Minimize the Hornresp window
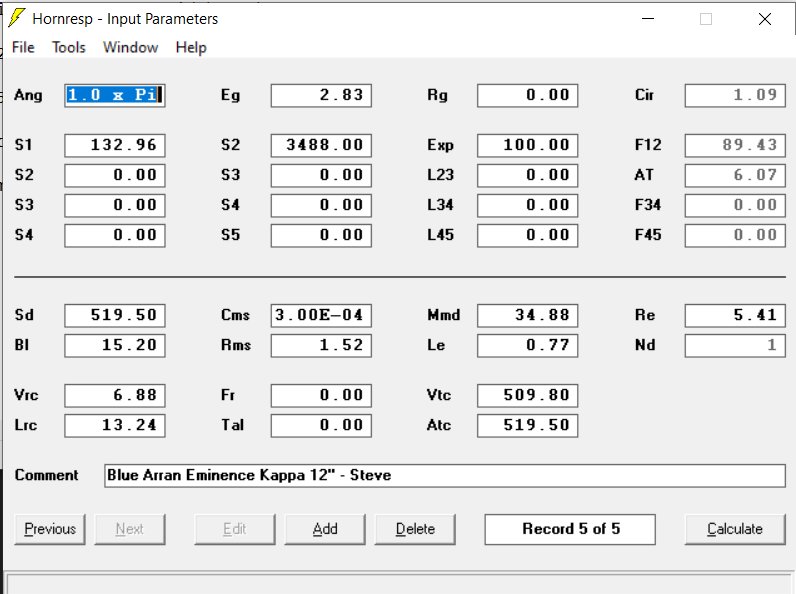The height and width of the screenshot is (594, 796). [x=648, y=19]
